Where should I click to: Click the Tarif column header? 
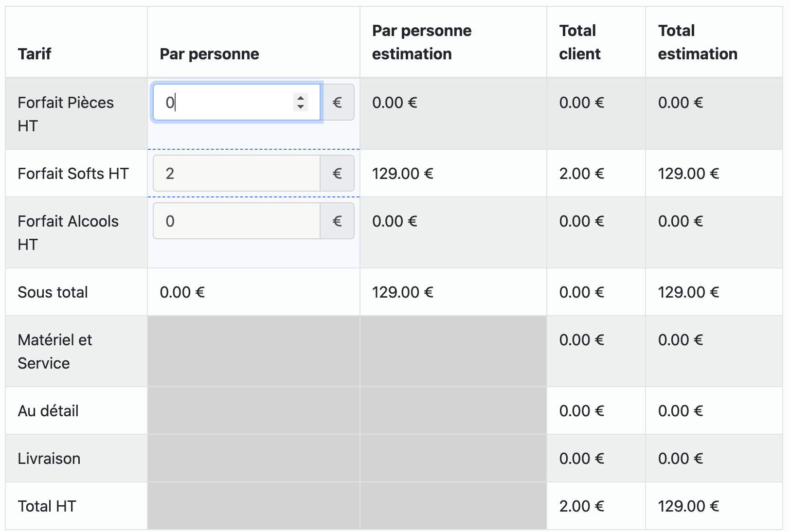35,53
